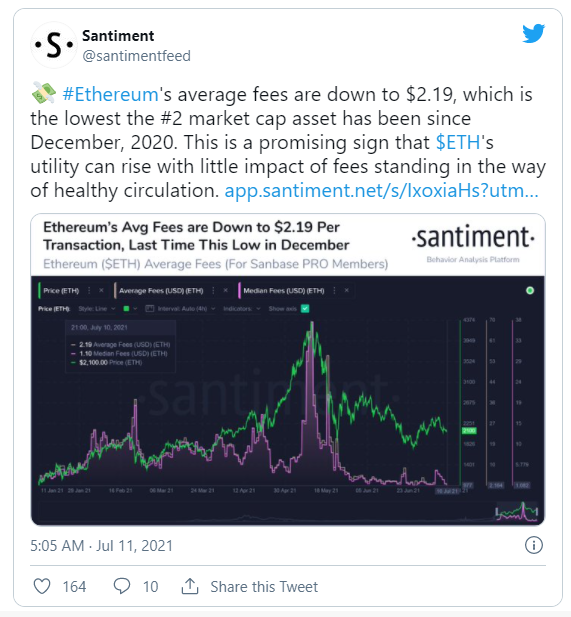The image size is (571, 617).
Task: Click the share upload arrow icon
Action: pyautogui.click(x=190, y=586)
